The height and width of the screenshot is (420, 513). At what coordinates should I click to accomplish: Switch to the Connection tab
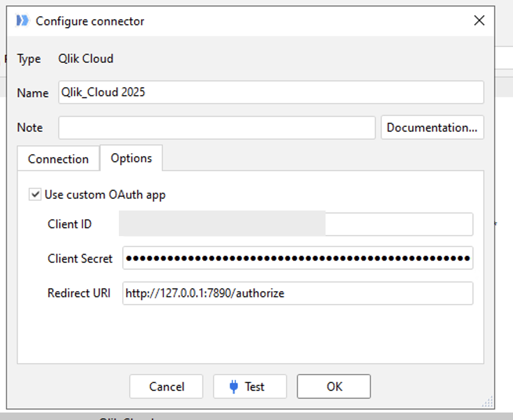[x=58, y=159]
